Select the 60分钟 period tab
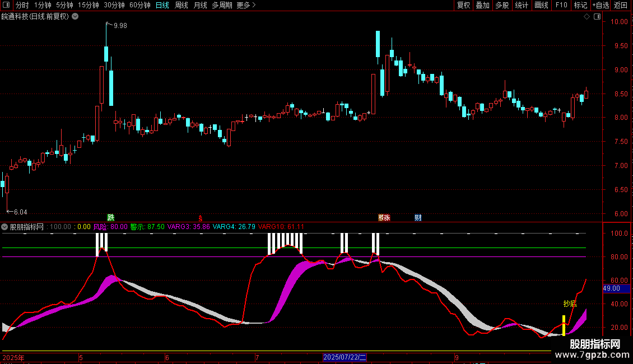 [139, 5]
